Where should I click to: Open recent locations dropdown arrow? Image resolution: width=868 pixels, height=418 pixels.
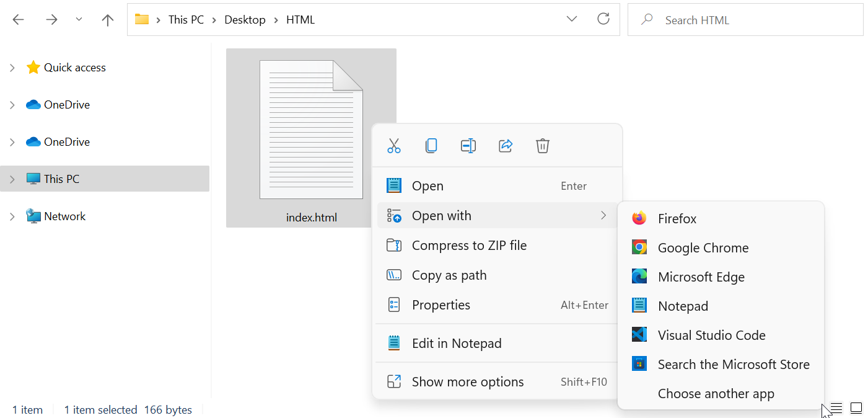tap(79, 20)
